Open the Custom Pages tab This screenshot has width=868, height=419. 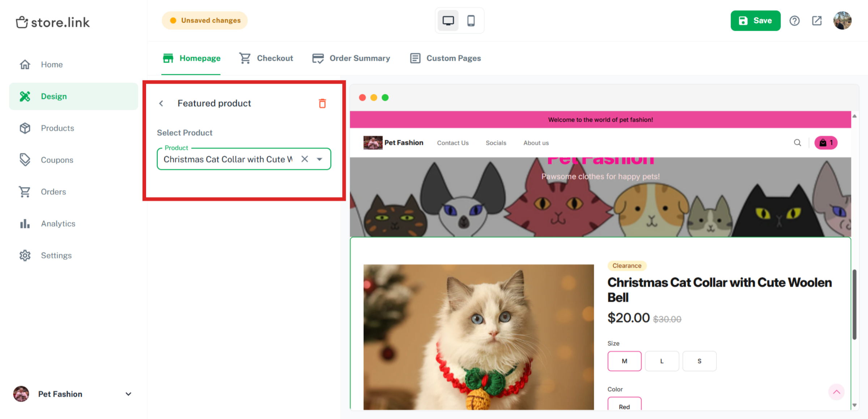(454, 58)
